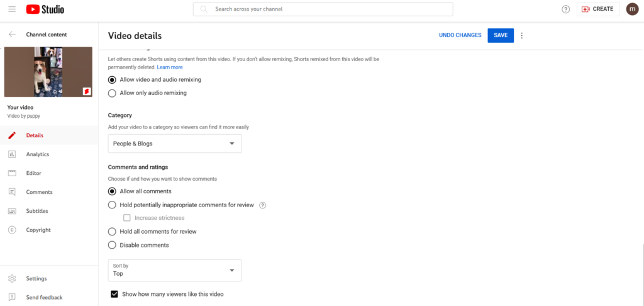The width and height of the screenshot is (644, 306).
Task: Open Settings via the gear icon
Action: (12, 278)
